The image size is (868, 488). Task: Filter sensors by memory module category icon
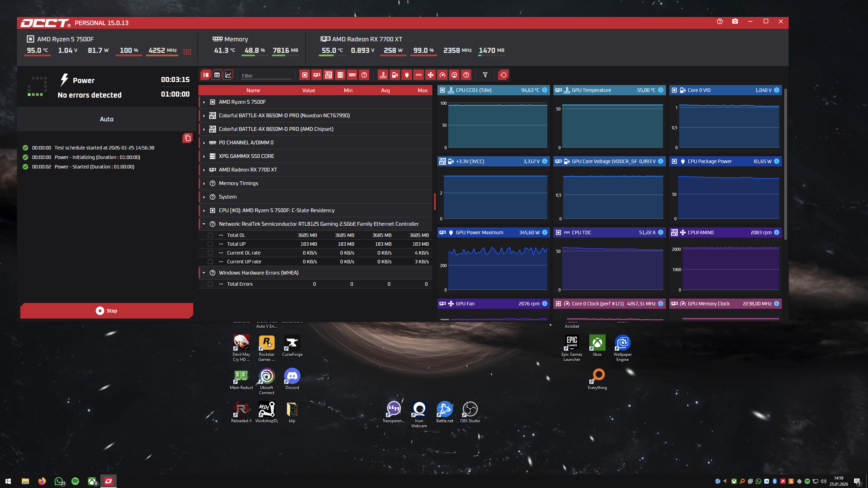tap(352, 75)
